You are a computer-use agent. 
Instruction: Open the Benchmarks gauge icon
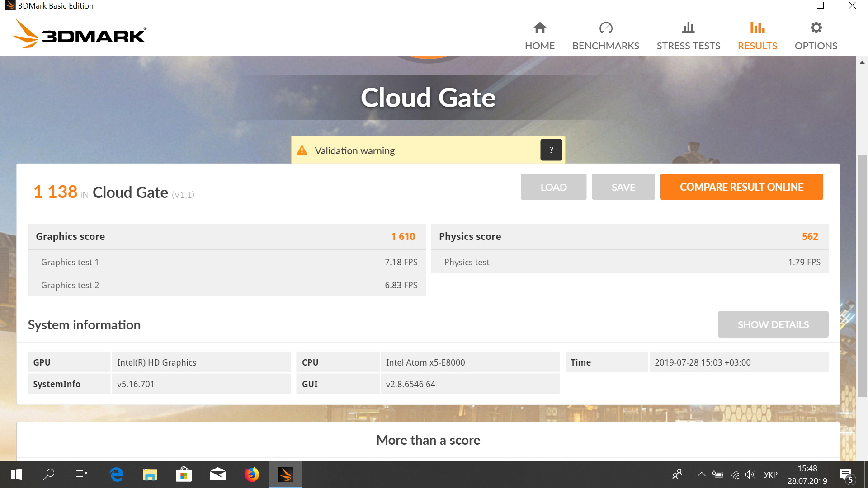tap(606, 28)
